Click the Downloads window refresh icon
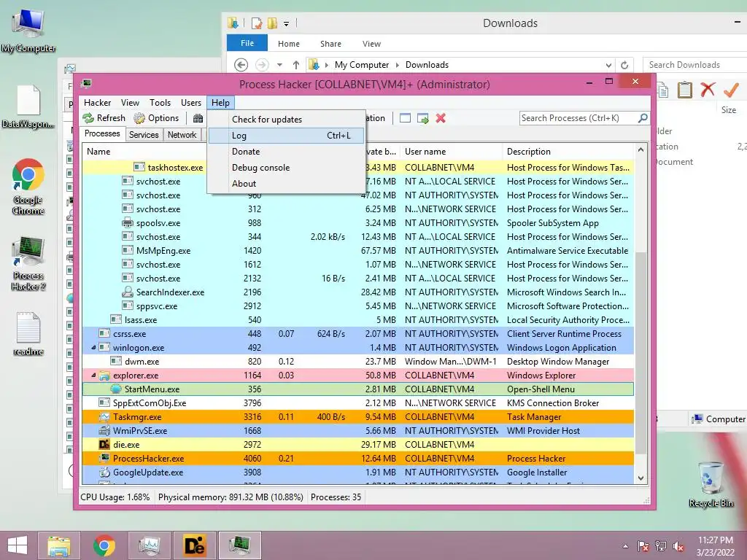 [x=624, y=65]
